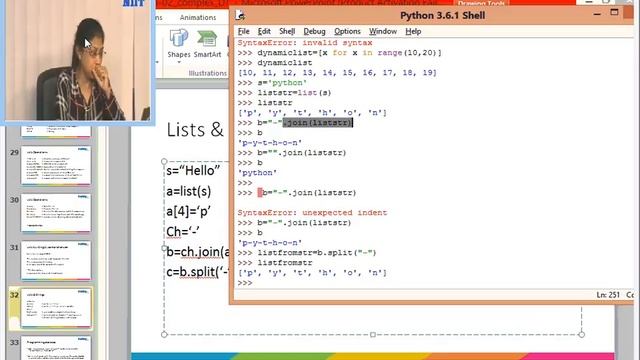Image resolution: width=640 pixels, height=360 pixels.
Task: Maximize the Python Shell window
Action: [614, 13]
